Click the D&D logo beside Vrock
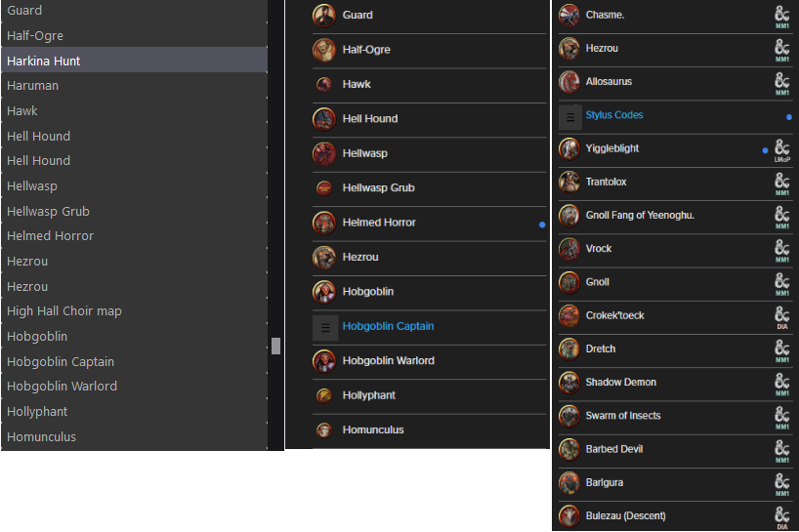799x532 pixels. 782,250
